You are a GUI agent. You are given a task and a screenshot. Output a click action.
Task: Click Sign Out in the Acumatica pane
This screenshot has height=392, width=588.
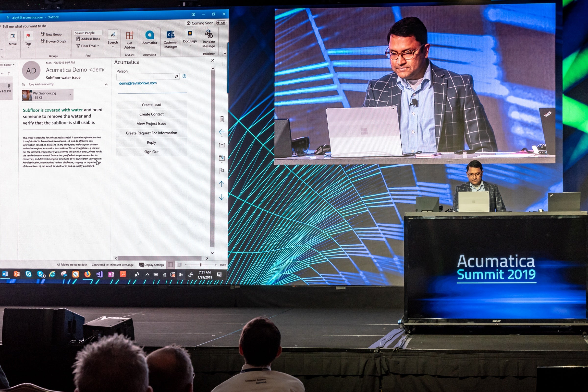coord(151,152)
